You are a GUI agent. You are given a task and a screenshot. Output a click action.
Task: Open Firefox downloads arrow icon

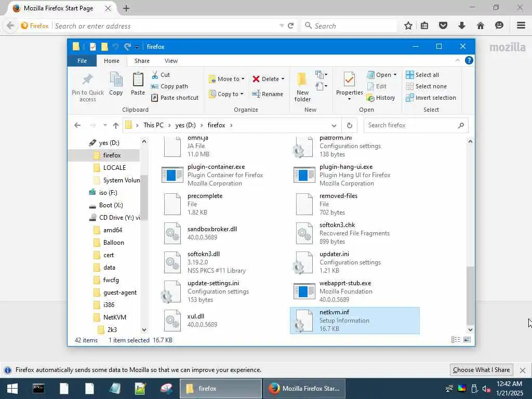pyautogui.click(x=462, y=25)
